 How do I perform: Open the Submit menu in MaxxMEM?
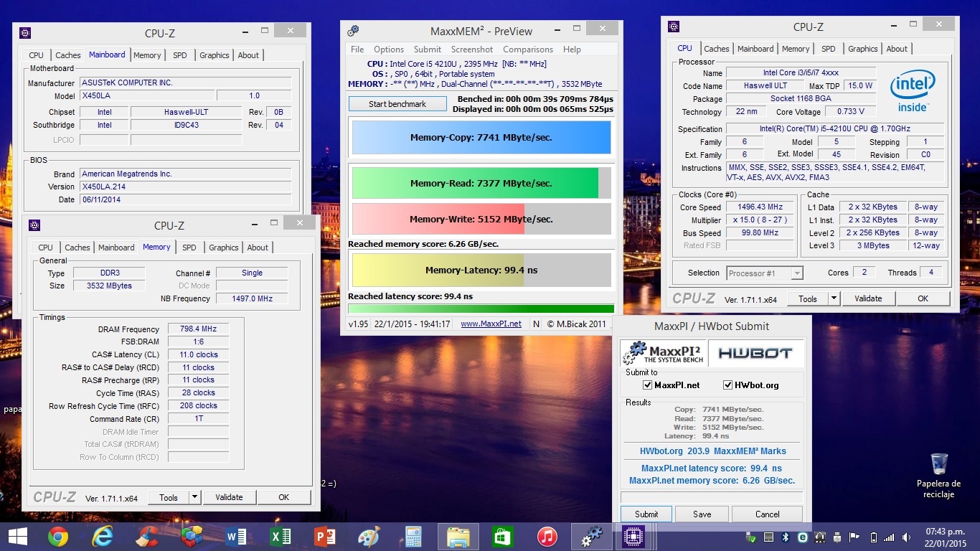pyautogui.click(x=428, y=50)
